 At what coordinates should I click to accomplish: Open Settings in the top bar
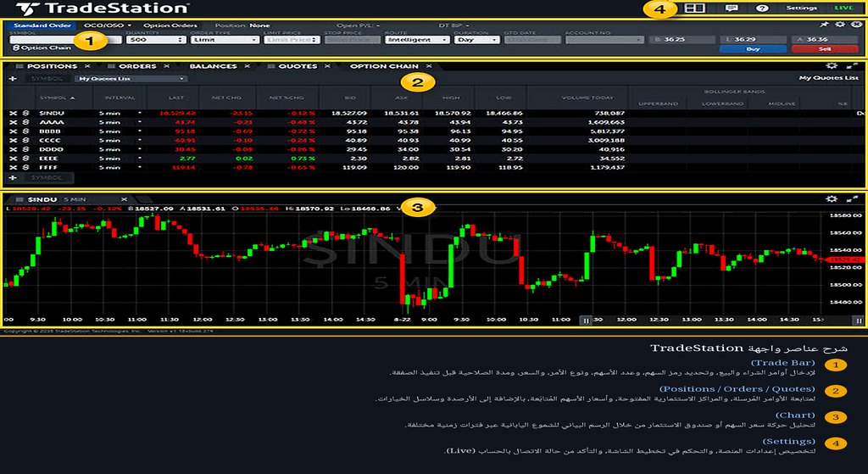point(801,8)
